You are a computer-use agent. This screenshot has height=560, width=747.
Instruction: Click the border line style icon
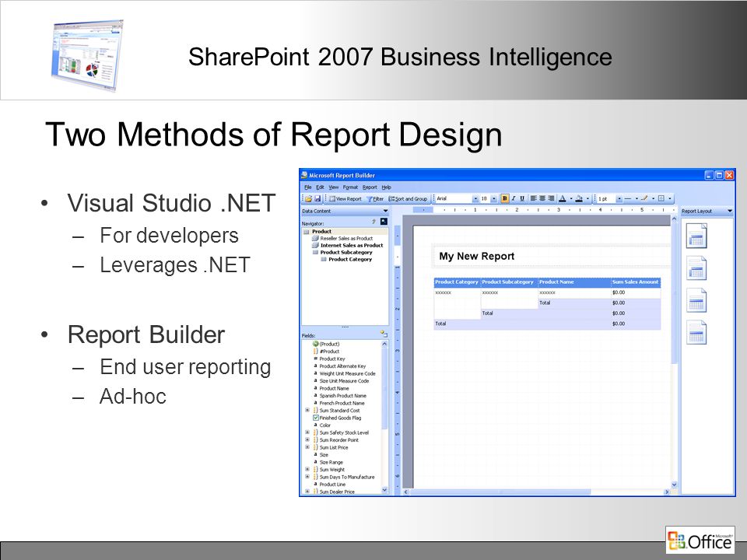(627, 198)
